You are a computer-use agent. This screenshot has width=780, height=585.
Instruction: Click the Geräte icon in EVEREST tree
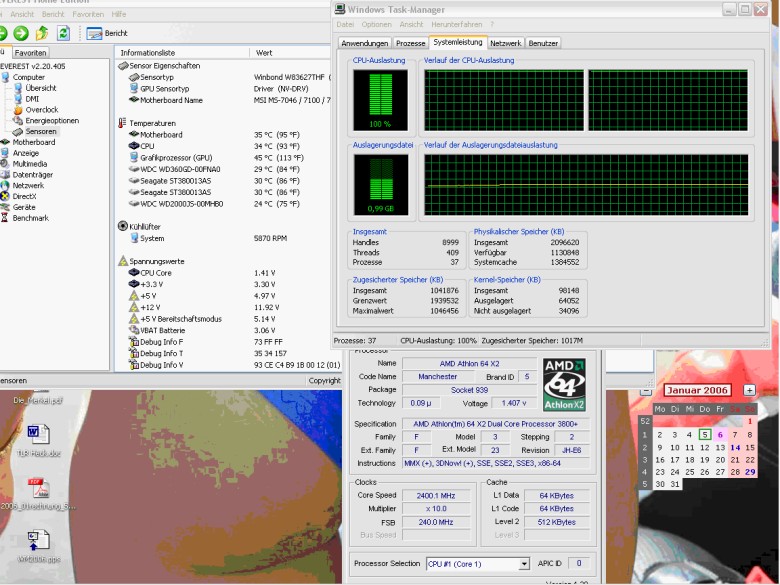pos(5,207)
